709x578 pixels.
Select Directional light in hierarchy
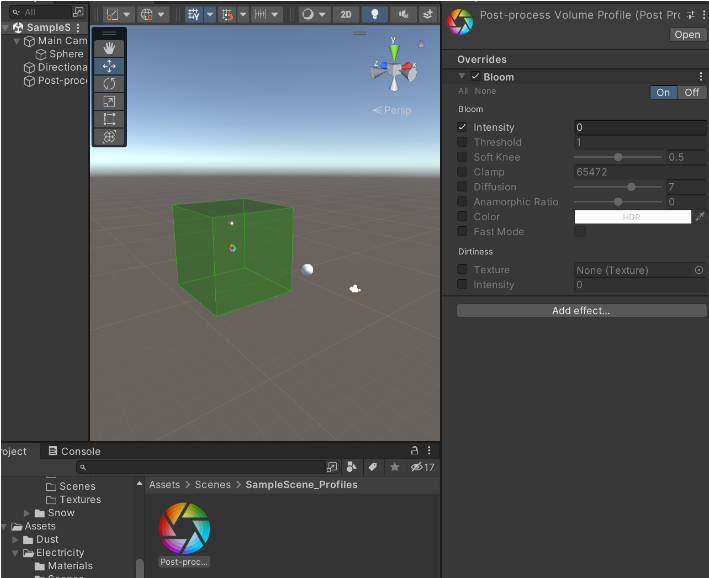[56, 67]
